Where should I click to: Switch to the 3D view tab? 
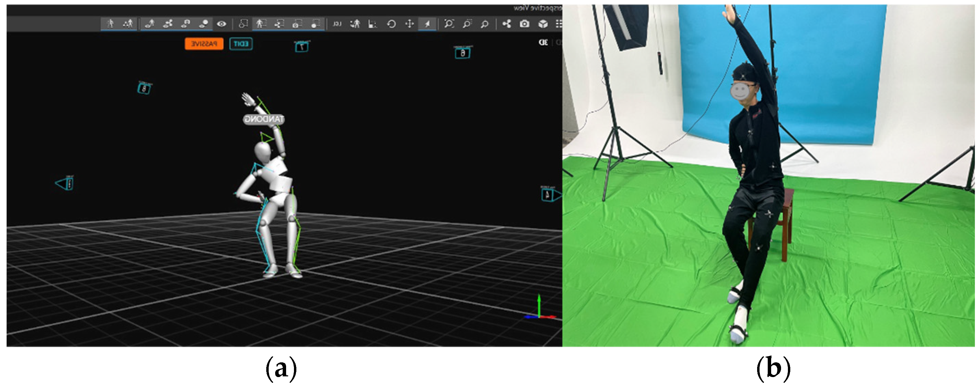click(x=543, y=42)
